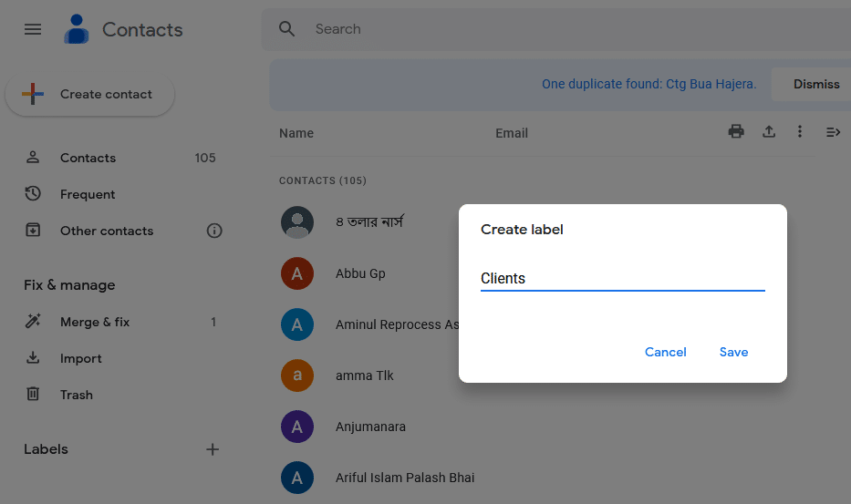851x504 pixels.
Task: Open Ariful Islam Palash Bhai contact name
Action: 405,478
